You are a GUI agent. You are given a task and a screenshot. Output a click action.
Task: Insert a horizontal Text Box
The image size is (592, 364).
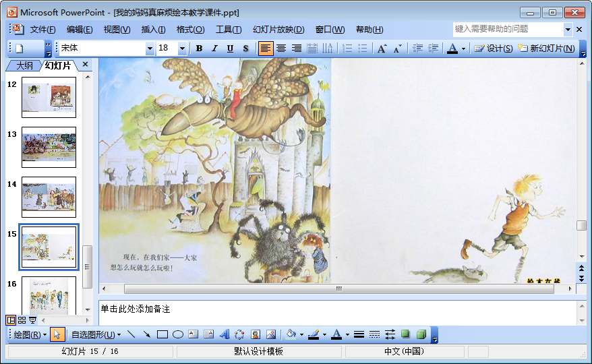pos(194,334)
